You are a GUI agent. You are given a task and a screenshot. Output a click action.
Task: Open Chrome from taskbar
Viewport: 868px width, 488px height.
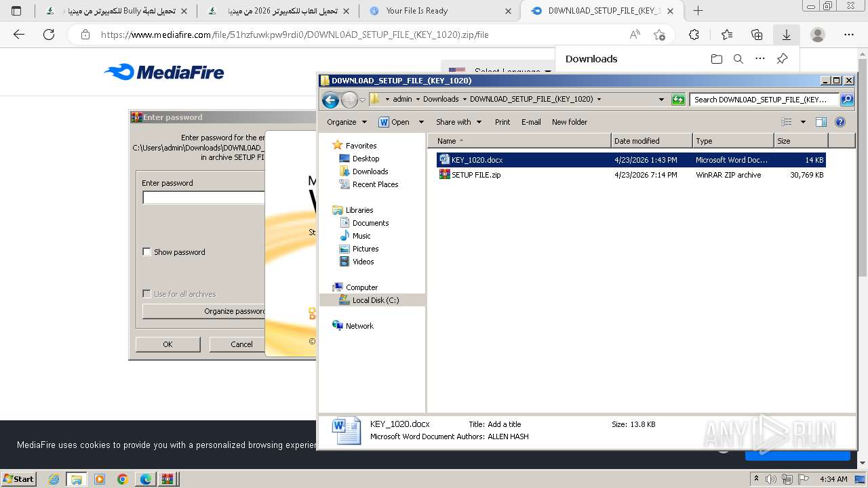(122, 479)
